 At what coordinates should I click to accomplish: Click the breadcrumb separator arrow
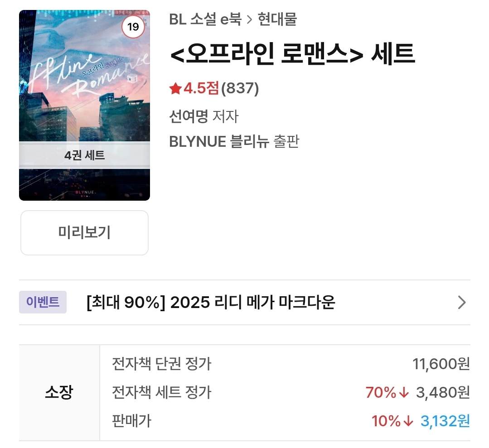(249, 20)
